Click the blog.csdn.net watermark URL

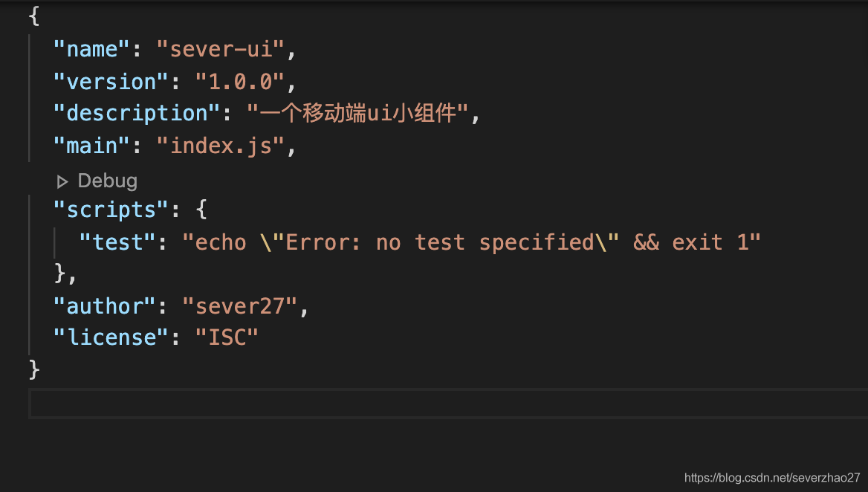pos(771,478)
